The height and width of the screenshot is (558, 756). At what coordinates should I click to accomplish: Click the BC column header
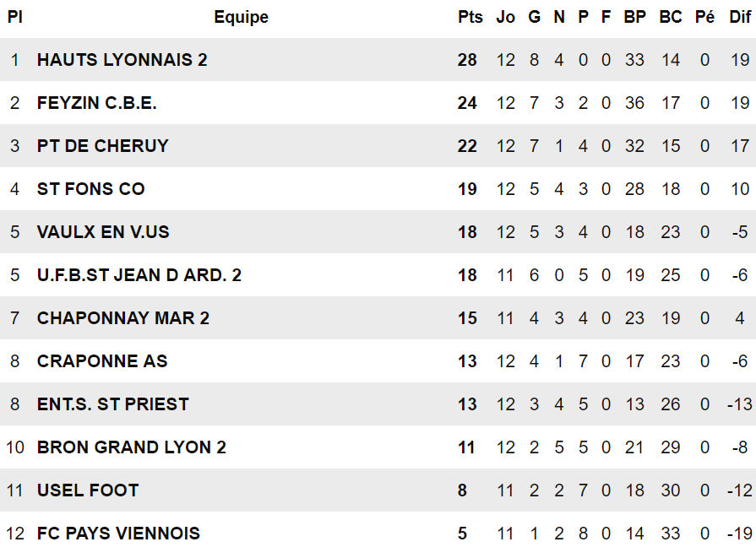point(671,17)
